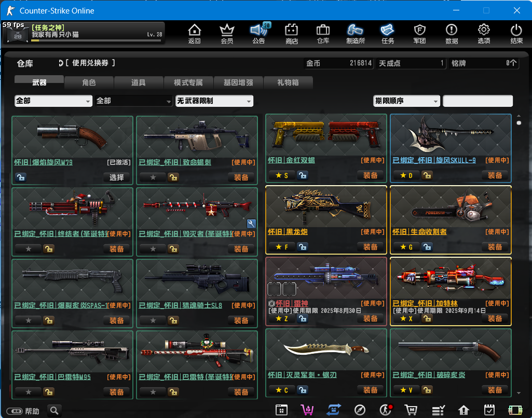
Task: Click the magnifier search icon beside 帮助
Action: pyautogui.click(x=54, y=411)
